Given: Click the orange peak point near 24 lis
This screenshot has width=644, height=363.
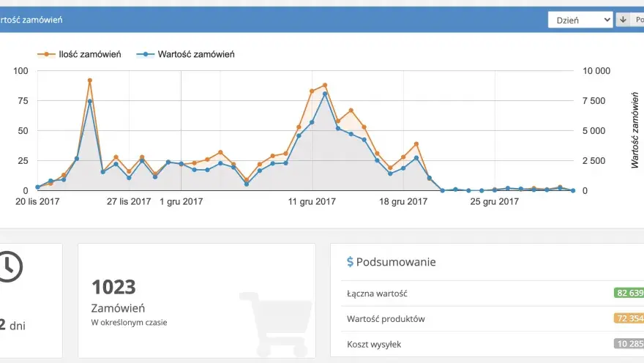Looking at the screenshot, I should tap(89, 81).
